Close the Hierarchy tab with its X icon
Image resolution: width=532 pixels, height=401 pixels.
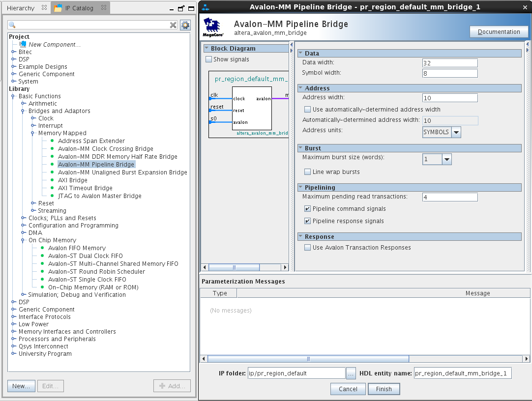[44, 8]
